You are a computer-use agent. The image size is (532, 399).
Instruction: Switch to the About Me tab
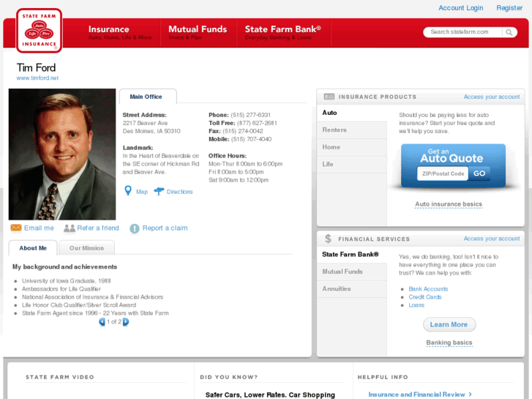(33, 248)
